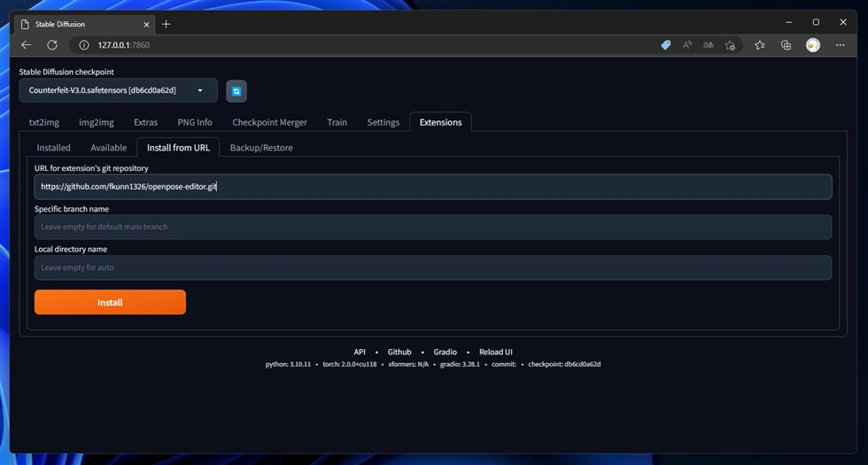
Task: Click the orange Install button
Action: click(x=110, y=302)
